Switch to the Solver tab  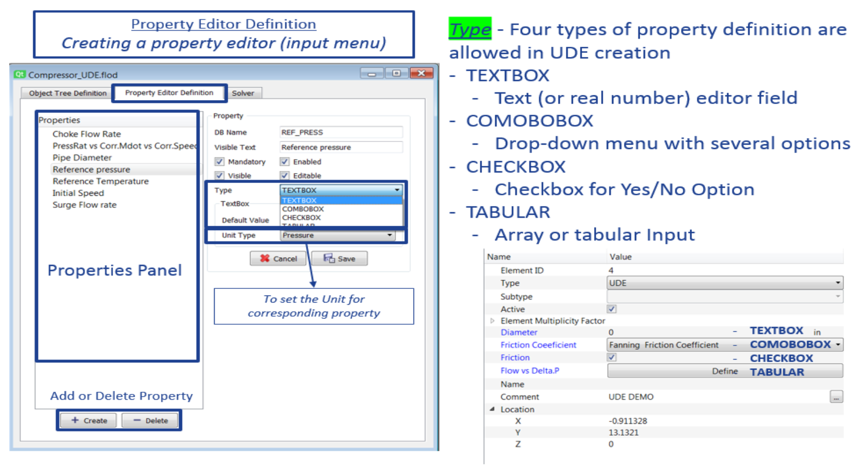pos(243,93)
